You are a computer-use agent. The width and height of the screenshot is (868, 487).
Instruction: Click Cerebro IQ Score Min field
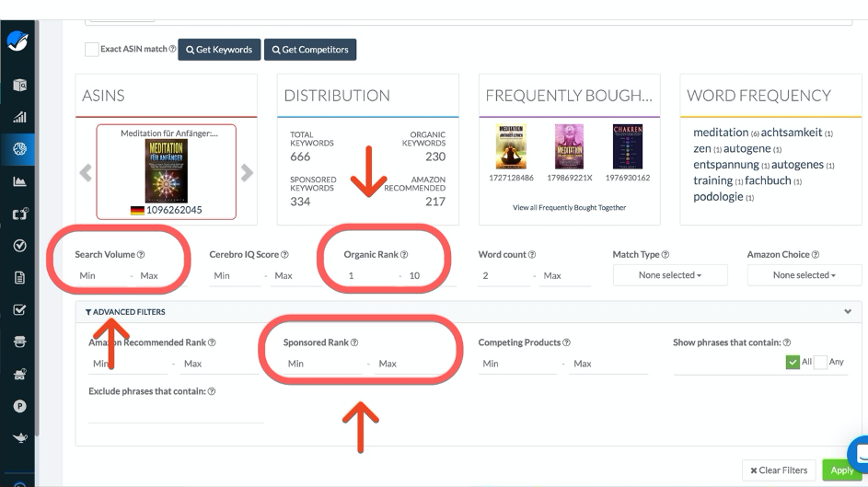click(x=236, y=275)
